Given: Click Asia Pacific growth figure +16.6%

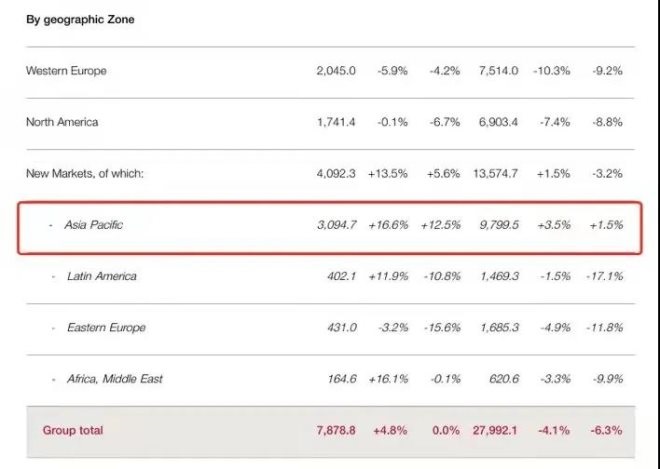Looking at the screenshot, I should click(388, 225).
